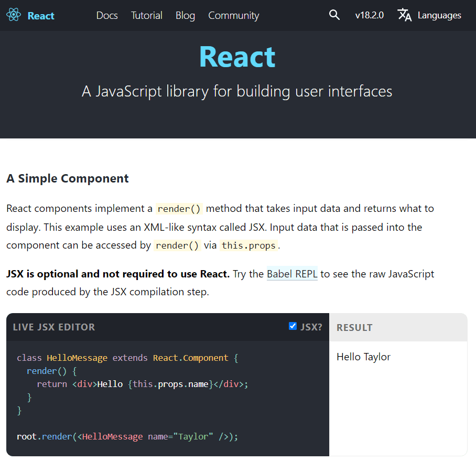
Task: Click the React page title heading
Action: [x=237, y=57]
